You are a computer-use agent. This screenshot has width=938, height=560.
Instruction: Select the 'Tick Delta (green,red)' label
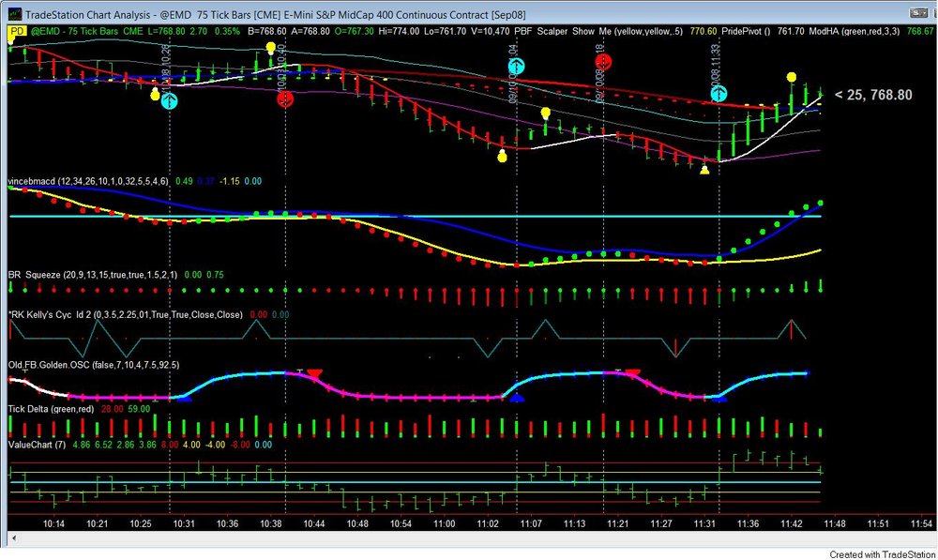pyautogui.click(x=51, y=409)
